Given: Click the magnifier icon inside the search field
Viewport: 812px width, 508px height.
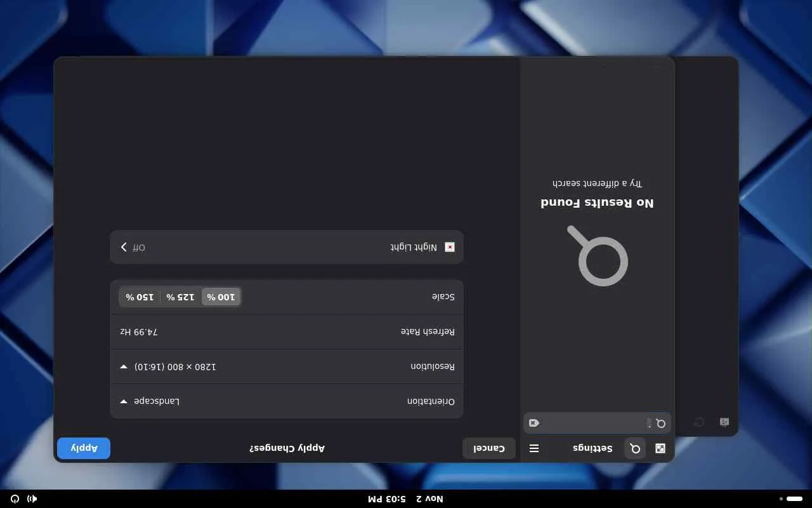Looking at the screenshot, I should [660, 423].
